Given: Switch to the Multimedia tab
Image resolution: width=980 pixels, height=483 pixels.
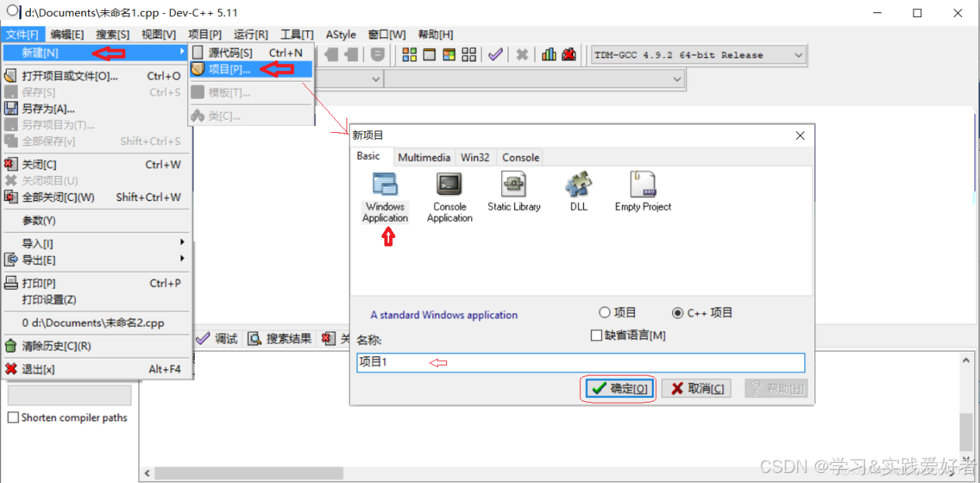Looking at the screenshot, I should (x=424, y=157).
